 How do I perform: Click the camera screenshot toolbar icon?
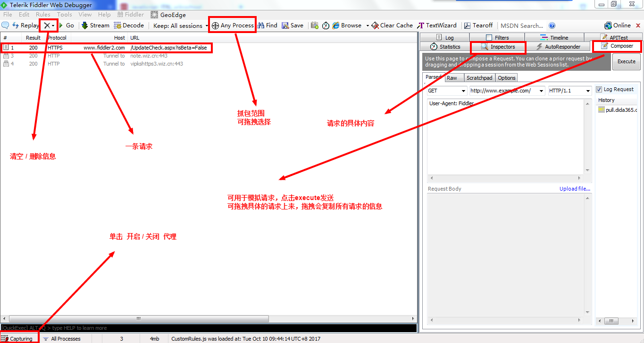click(x=315, y=25)
